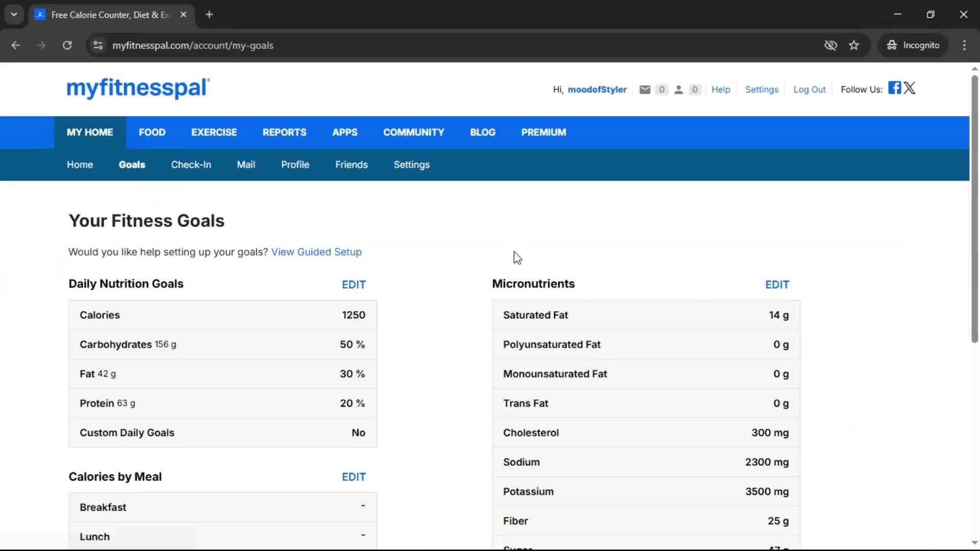Click the Potassium 3500 mg value
This screenshot has height=551, width=980.
click(767, 492)
